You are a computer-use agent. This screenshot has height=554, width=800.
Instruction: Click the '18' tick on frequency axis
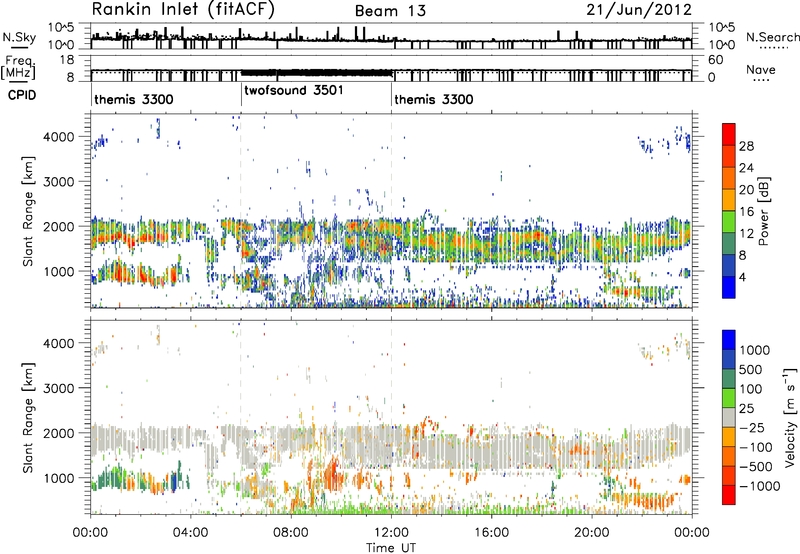click(x=67, y=60)
